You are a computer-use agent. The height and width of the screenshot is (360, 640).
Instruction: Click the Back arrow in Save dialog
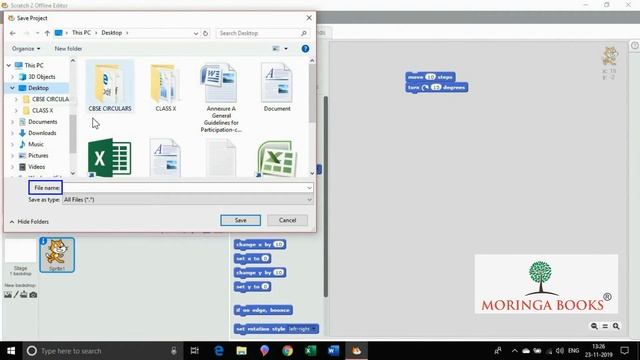[13, 33]
